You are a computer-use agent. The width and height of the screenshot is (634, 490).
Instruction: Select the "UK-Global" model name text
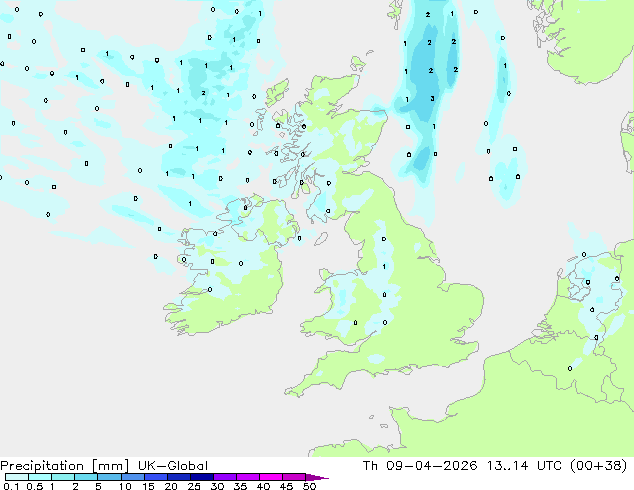coord(173,466)
